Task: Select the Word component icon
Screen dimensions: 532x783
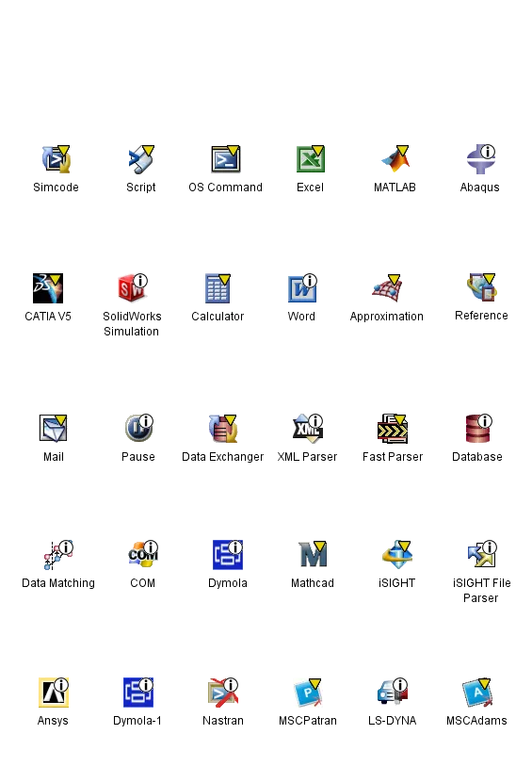Action: click(x=302, y=288)
